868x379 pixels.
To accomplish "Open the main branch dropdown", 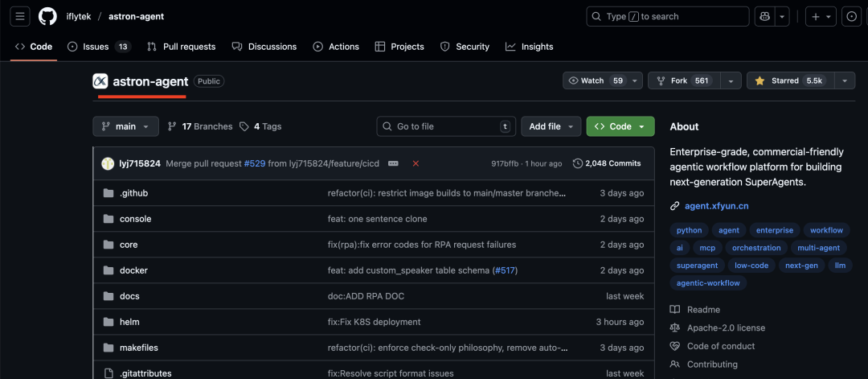I will [125, 126].
